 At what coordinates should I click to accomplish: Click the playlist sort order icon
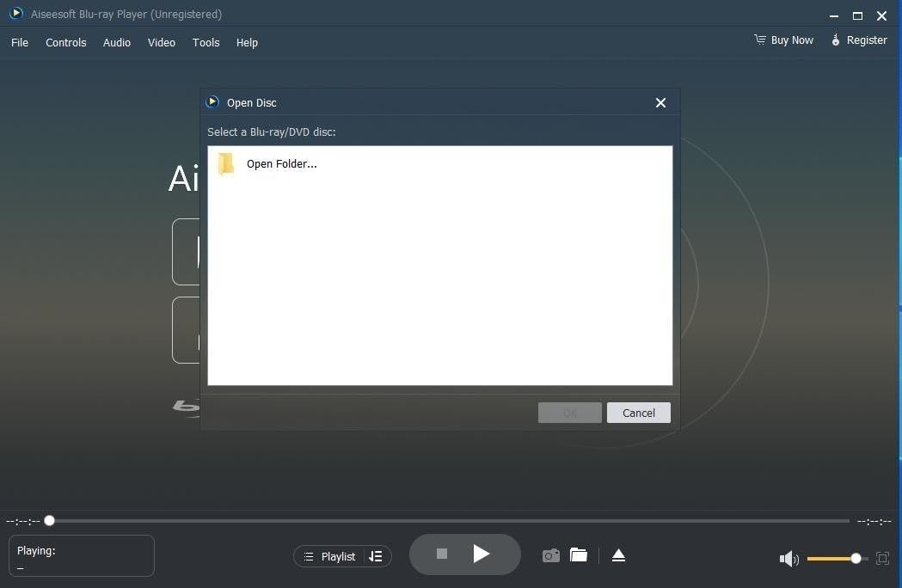[x=376, y=556]
